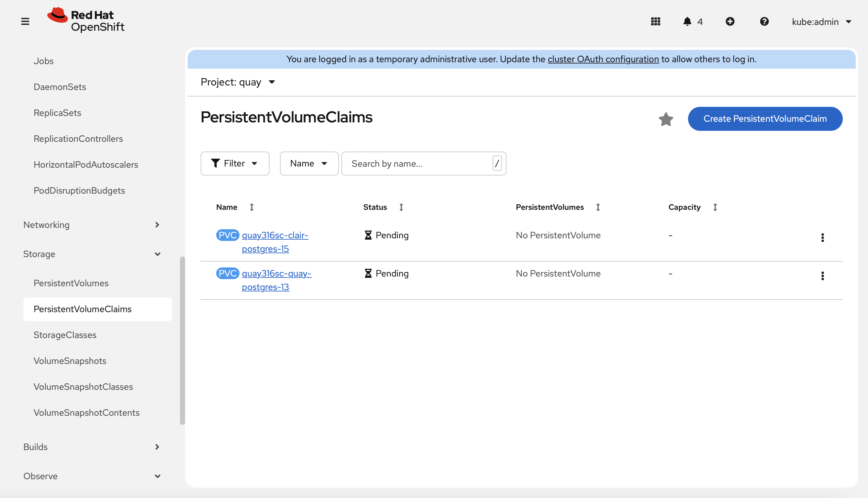Go to StorageClasses in sidebar

tap(65, 335)
